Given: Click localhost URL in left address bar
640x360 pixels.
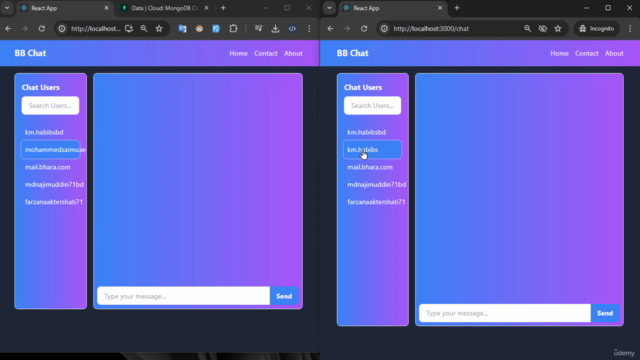Looking at the screenshot, I should (96, 29).
